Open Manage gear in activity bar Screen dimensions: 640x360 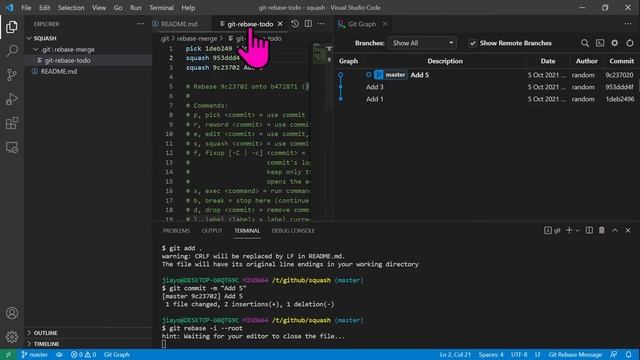click(12, 337)
